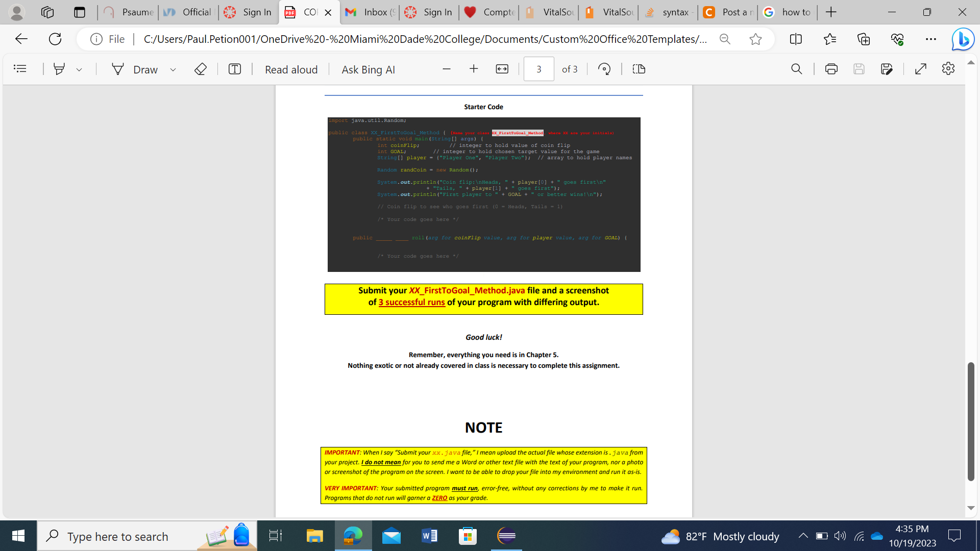This screenshot has height=551, width=980.
Task: Expand the Highlight color dropdown
Action: pyautogui.click(x=79, y=69)
